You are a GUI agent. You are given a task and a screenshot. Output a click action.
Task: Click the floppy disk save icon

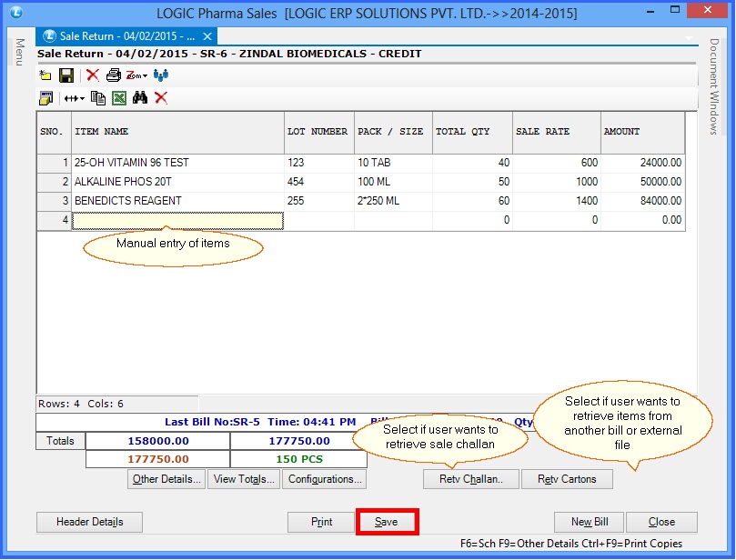click(x=66, y=75)
